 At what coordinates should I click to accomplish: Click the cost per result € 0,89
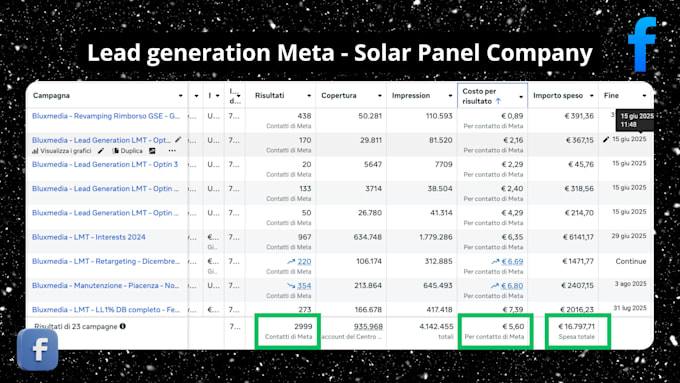512,116
